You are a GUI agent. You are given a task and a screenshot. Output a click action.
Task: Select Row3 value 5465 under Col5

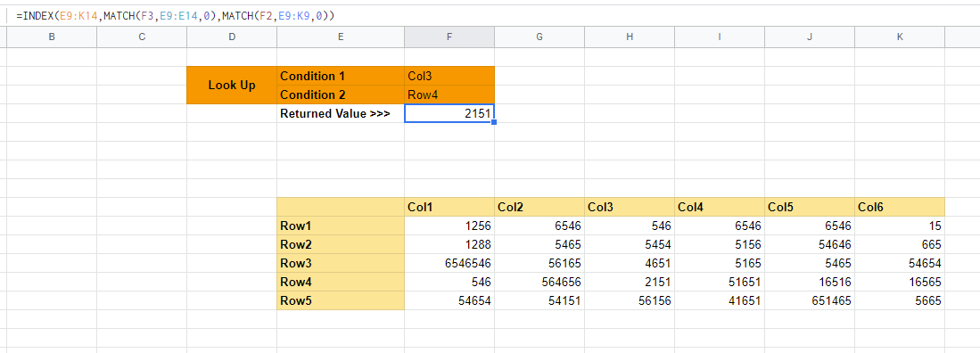click(810, 263)
